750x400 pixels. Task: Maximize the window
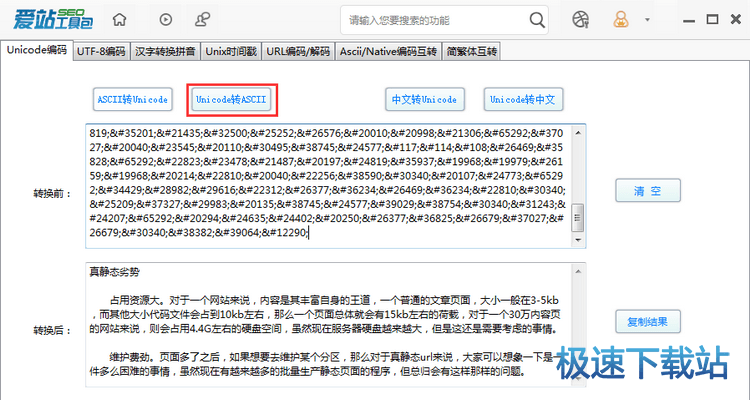(713, 20)
